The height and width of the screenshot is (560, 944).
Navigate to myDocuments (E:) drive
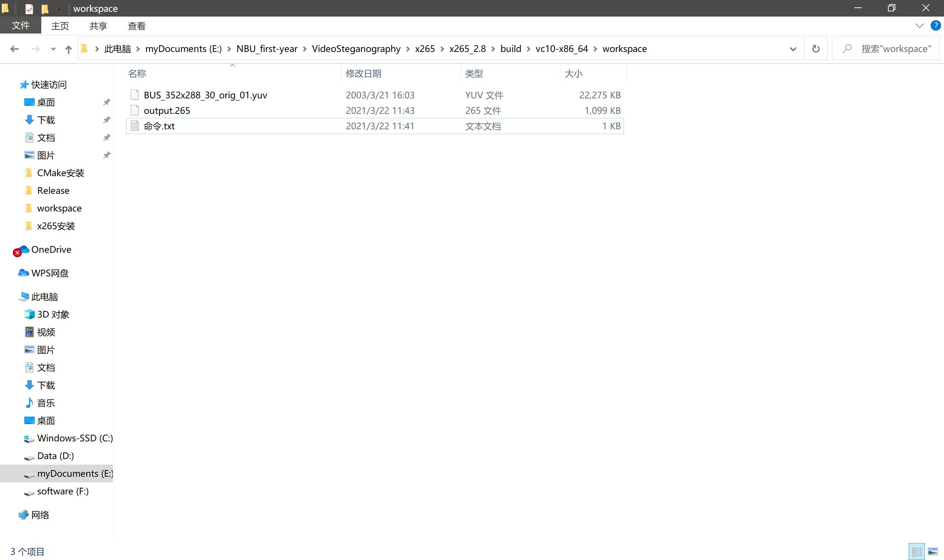(75, 473)
